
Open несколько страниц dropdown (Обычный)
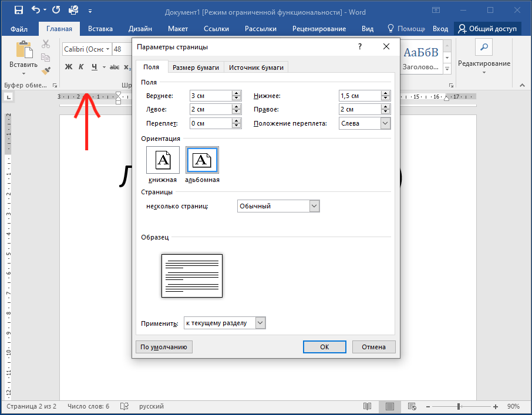278,206
